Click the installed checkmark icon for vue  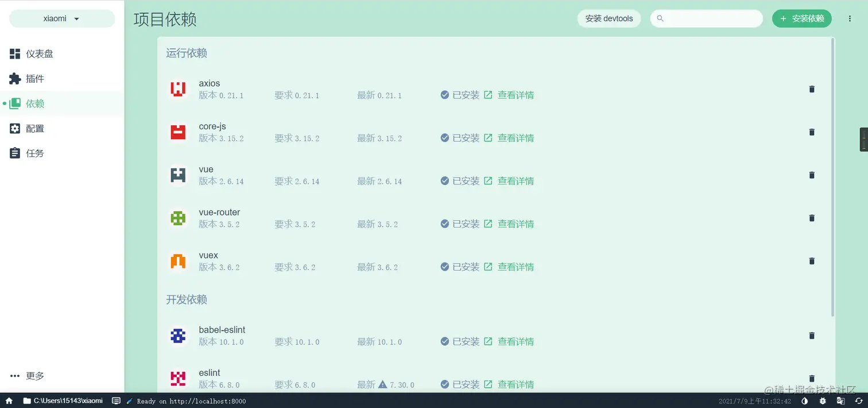[x=445, y=181]
